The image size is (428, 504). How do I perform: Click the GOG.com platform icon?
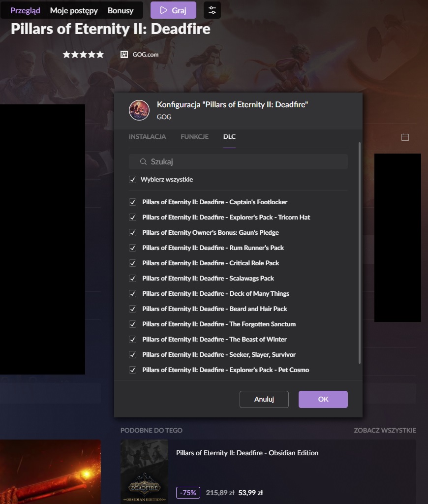point(124,55)
